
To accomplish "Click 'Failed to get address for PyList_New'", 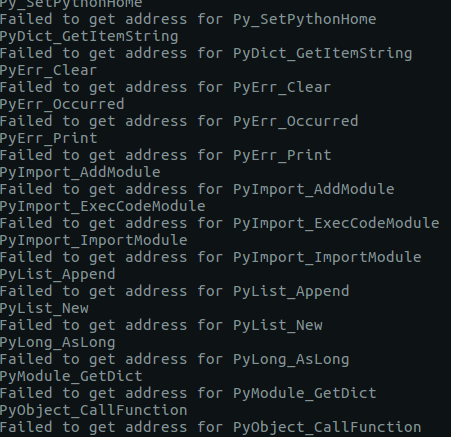I will [x=161, y=325].
